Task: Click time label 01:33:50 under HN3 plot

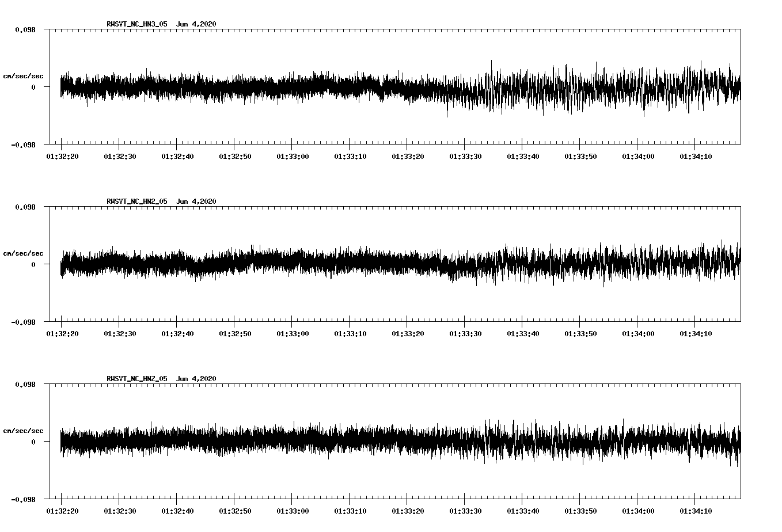Action: click(580, 157)
